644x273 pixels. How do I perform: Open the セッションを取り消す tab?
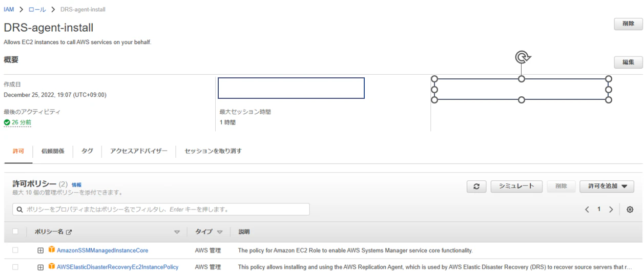pyautogui.click(x=213, y=151)
